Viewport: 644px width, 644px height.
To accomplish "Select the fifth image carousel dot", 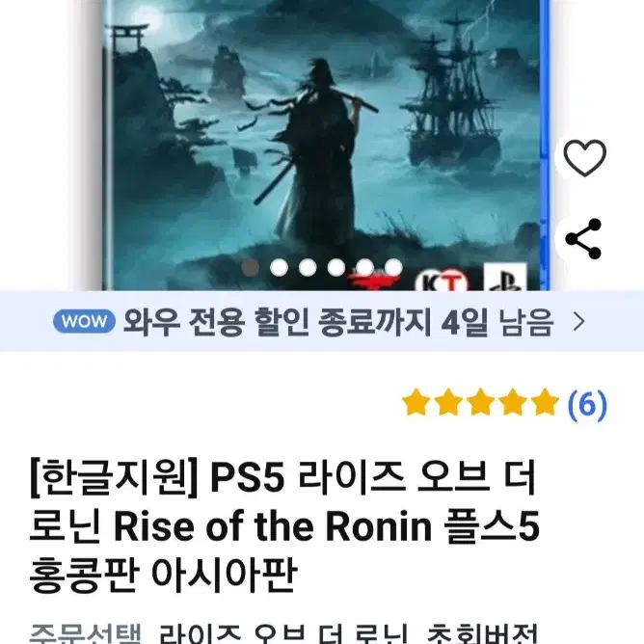I will pos(364,268).
